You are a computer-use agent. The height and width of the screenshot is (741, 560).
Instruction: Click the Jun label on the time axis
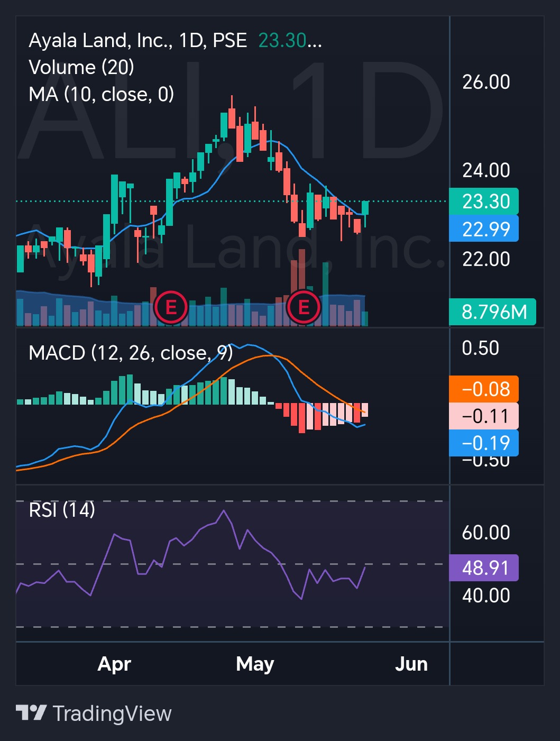click(x=411, y=664)
